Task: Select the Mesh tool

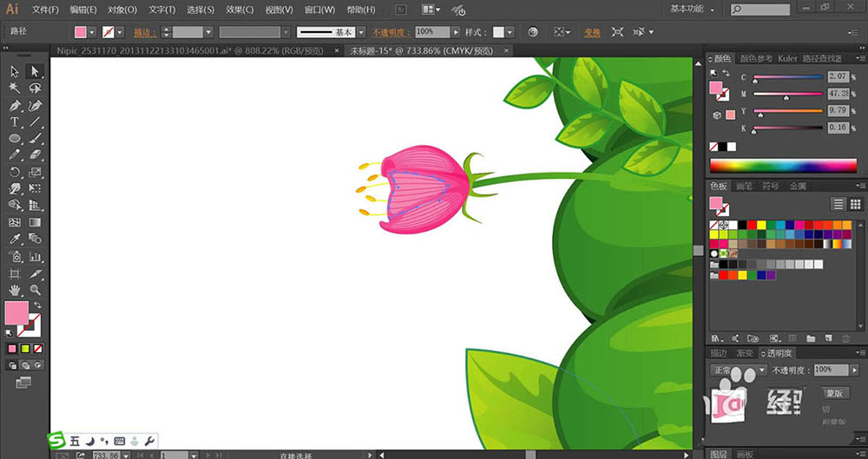Action: pos(15,223)
